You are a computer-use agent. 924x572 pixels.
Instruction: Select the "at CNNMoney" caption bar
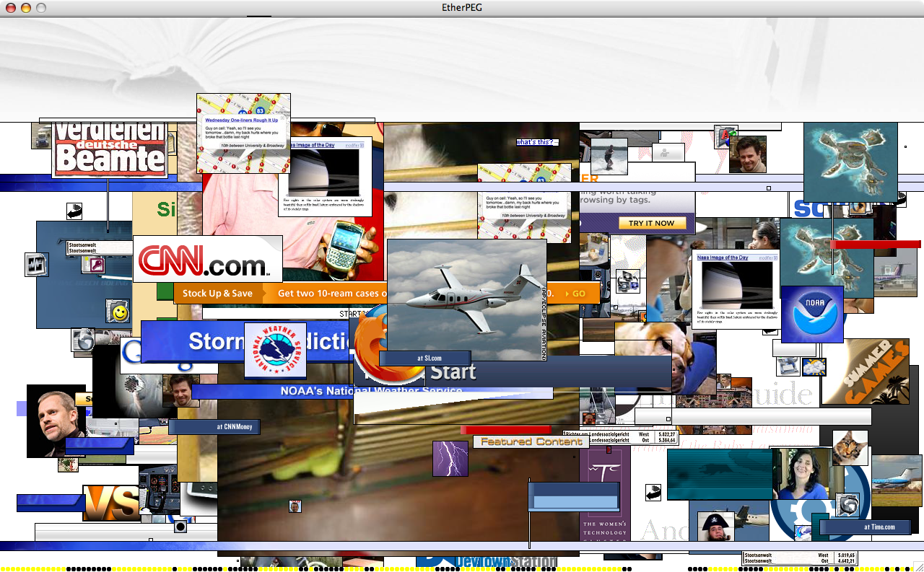(x=214, y=427)
